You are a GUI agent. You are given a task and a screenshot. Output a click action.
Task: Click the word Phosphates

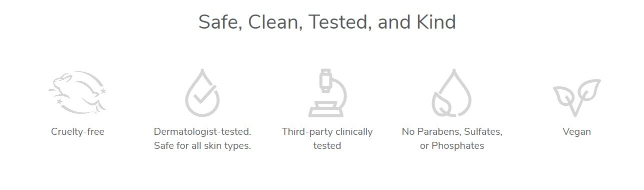[458, 146]
